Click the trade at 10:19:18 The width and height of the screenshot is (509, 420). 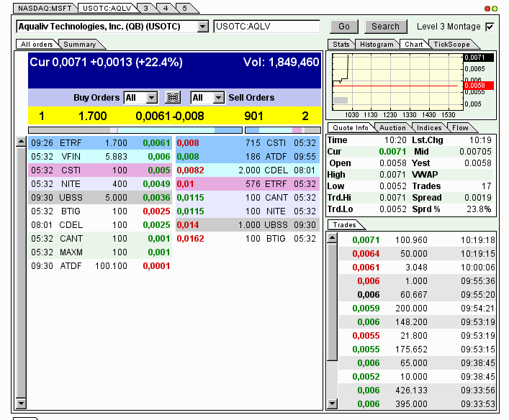coord(416,240)
